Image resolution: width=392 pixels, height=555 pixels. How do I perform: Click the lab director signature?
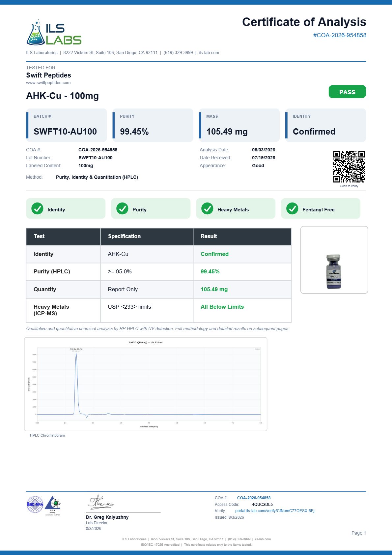point(100,502)
